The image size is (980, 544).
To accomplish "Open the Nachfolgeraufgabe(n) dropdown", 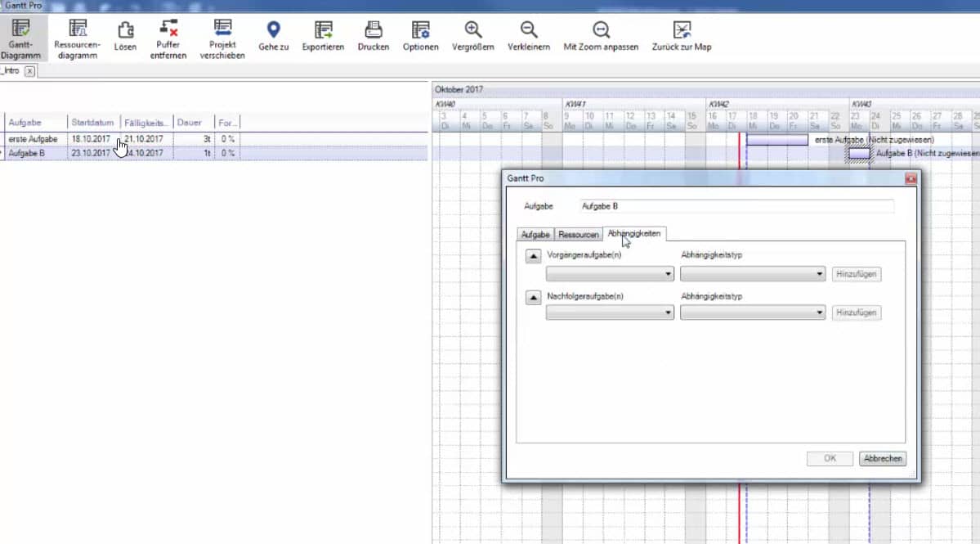I will coord(610,312).
